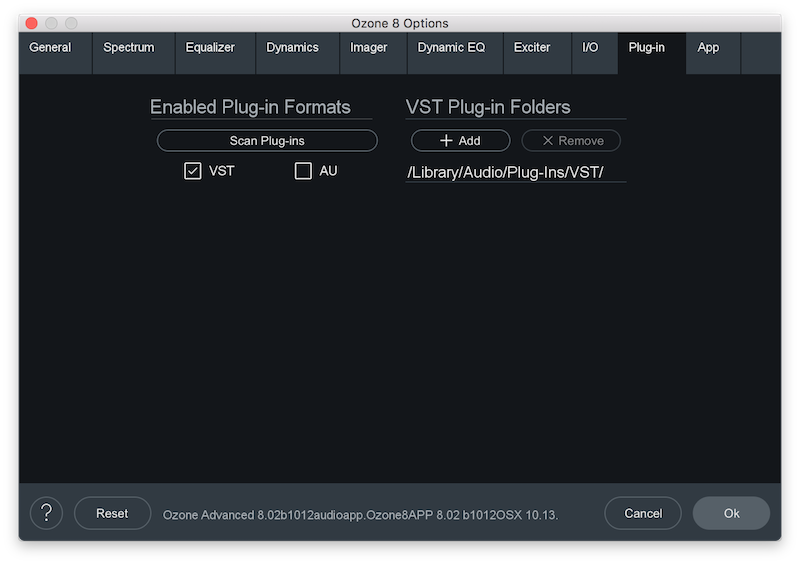The height and width of the screenshot is (564, 800).
Task: Select the /Library/Audio/Plug-Ins/VST/ folder entry
Action: [515, 173]
